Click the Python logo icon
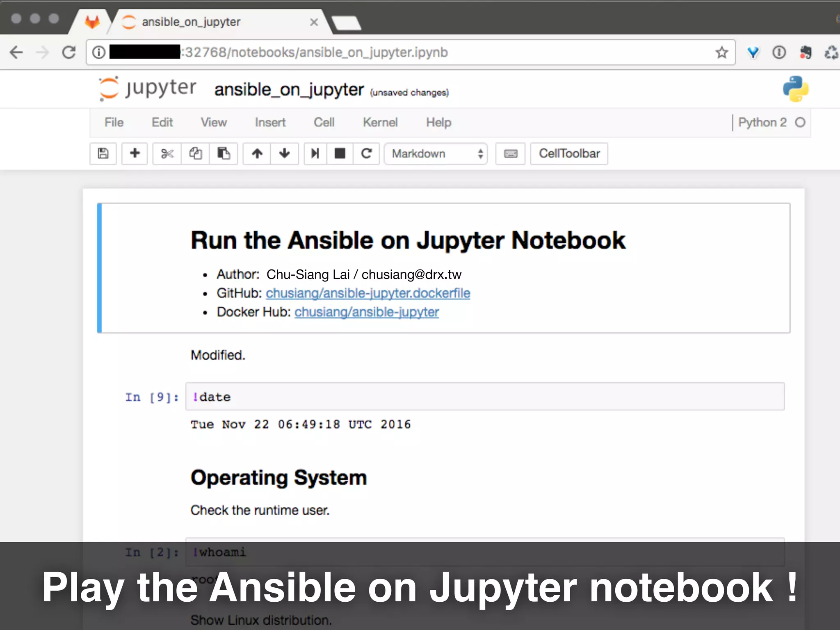Screen dimensions: 840x630 click(795, 89)
